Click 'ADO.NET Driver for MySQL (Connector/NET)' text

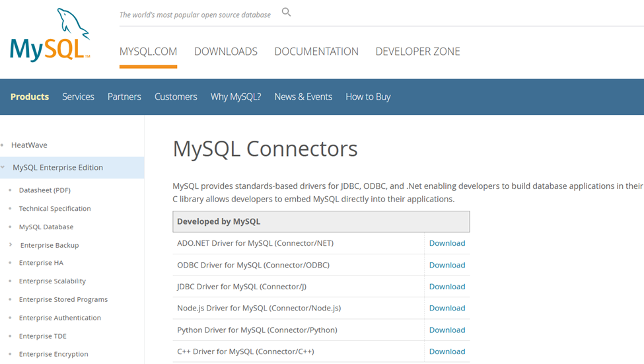click(255, 243)
